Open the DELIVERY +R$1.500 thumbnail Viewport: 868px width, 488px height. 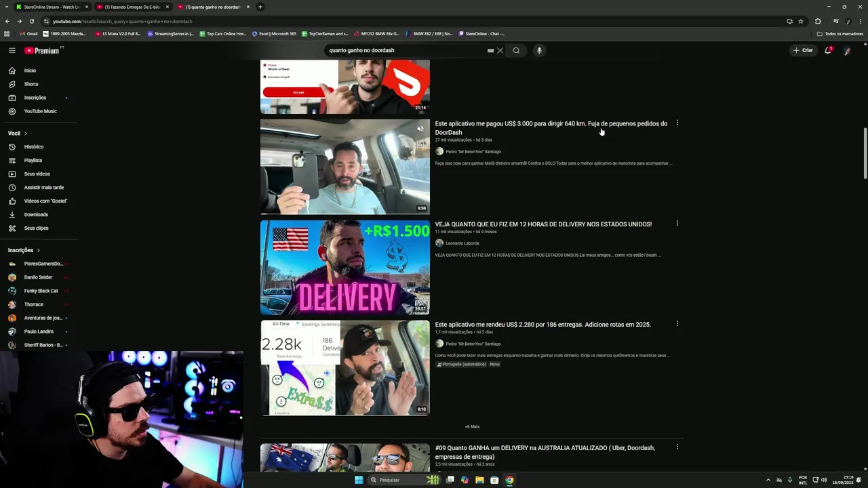pos(345,267)
